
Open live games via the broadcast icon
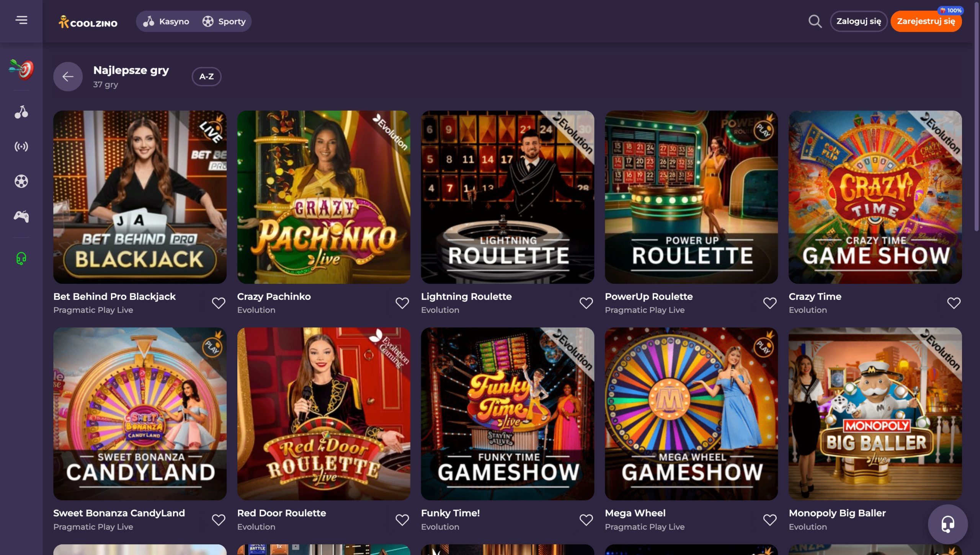tap(22, 146)
